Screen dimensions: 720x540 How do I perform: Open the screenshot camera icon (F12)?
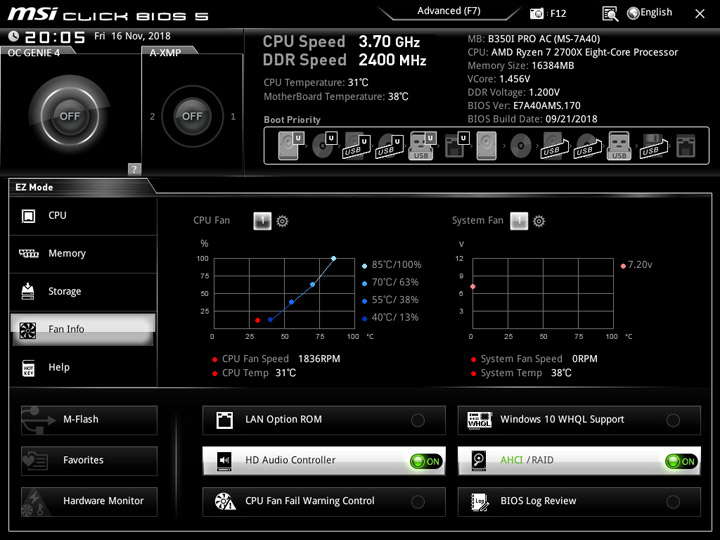[x=536, y=13]
